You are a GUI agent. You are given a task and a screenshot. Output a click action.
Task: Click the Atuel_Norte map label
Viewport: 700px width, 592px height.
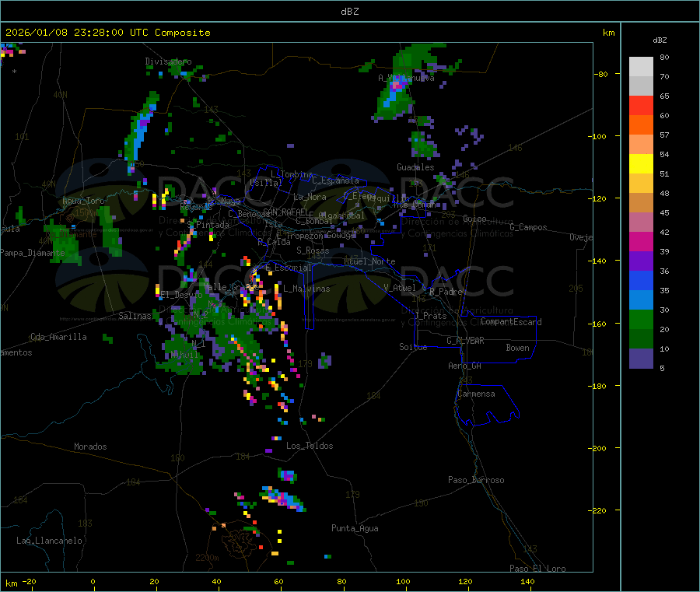pos(369,261)
